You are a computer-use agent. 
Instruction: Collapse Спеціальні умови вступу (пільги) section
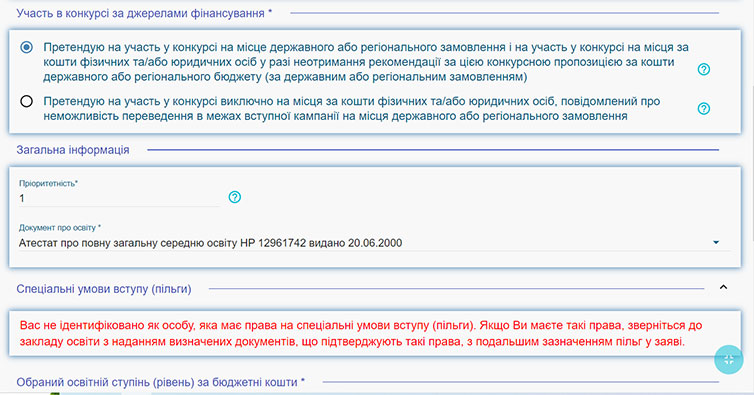(x=723, y=287)
